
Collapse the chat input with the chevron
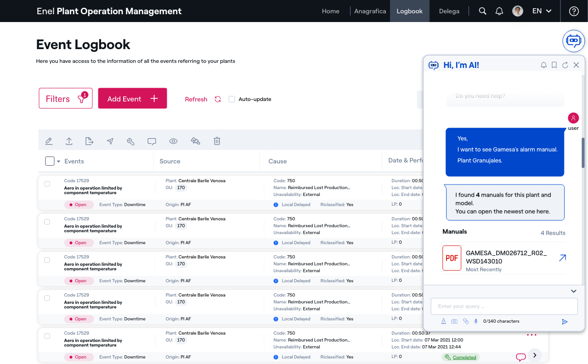(x=574, y=291)
